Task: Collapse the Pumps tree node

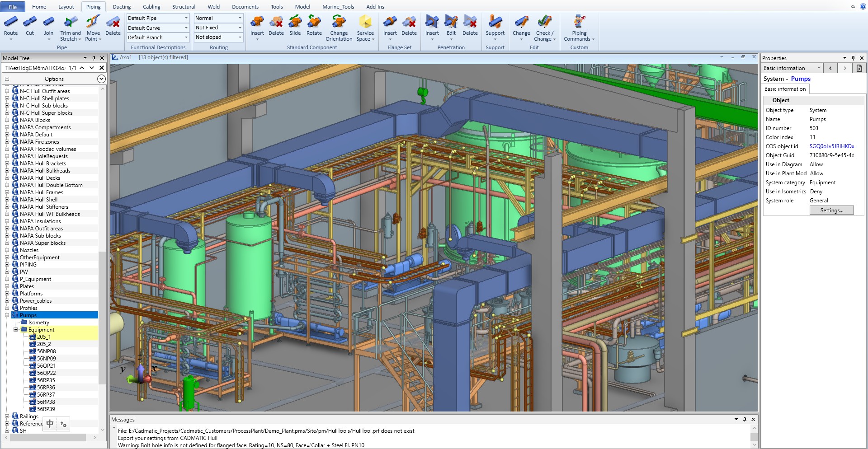Action: tap(7, 315)
